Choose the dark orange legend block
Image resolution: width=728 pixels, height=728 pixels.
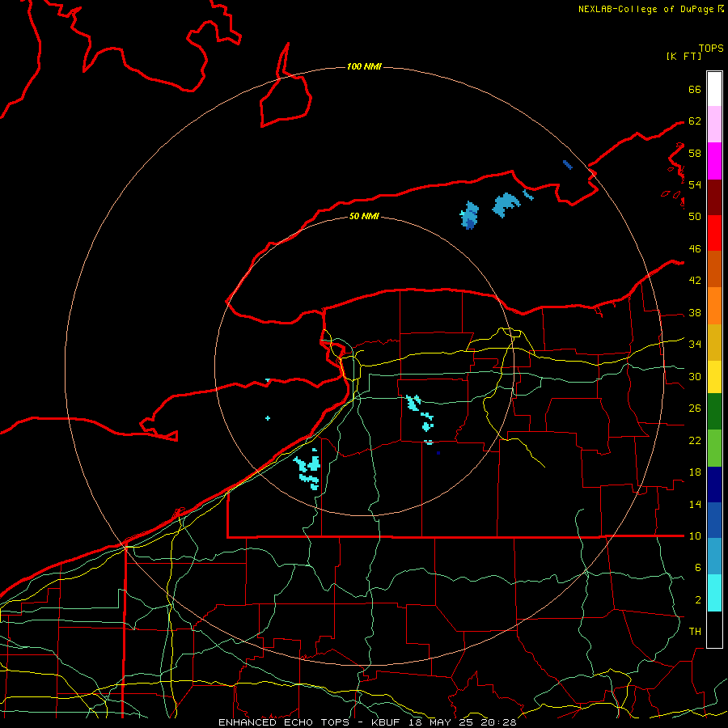[x=714, y=269]
